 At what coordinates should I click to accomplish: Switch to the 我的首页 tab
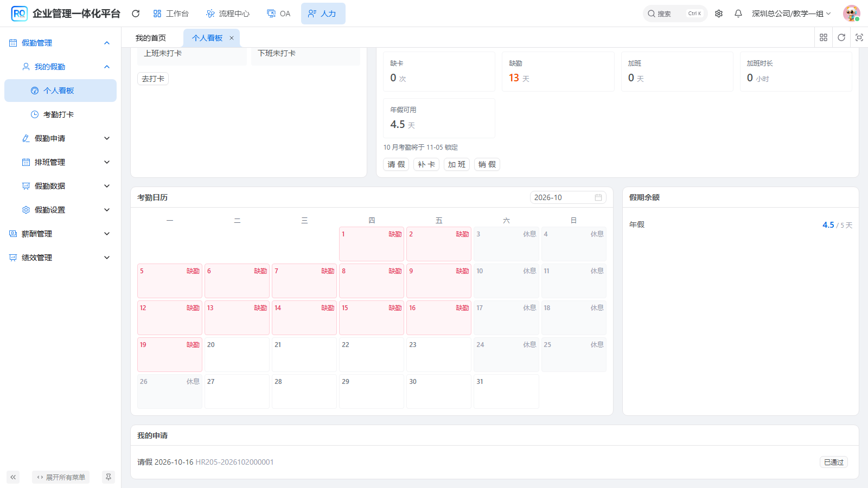click(x=151, y=38)
